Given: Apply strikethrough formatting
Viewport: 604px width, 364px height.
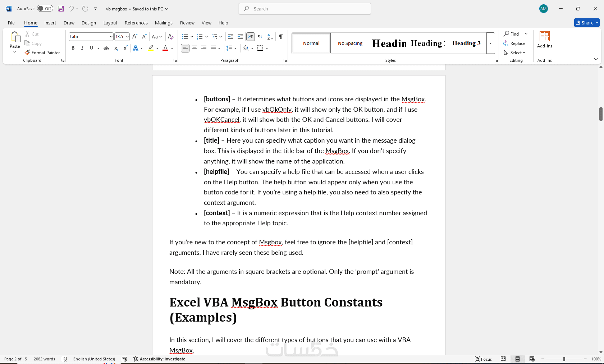Looking at the screenshot, I should tap(106, 48).
